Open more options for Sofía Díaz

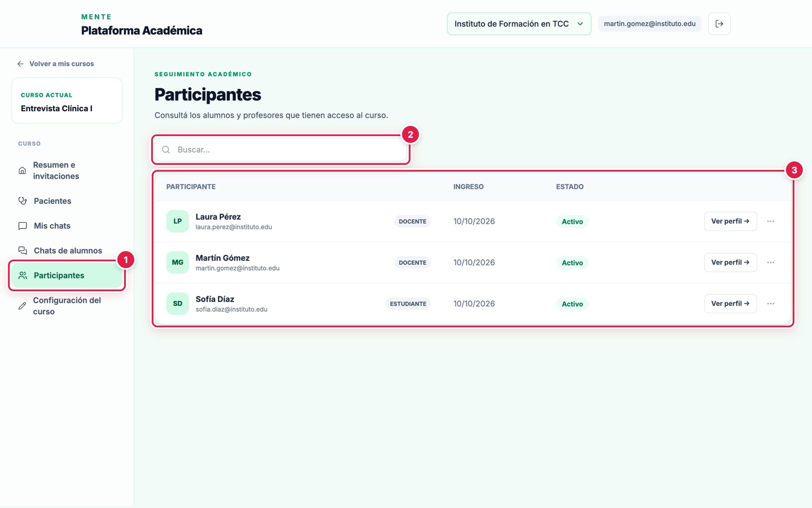[770, 303]
